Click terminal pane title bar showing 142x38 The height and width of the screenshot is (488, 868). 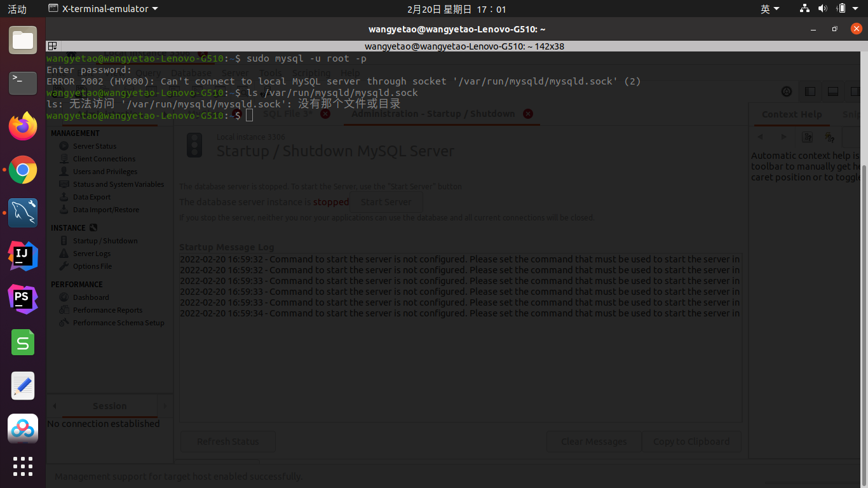pos(465,46)
